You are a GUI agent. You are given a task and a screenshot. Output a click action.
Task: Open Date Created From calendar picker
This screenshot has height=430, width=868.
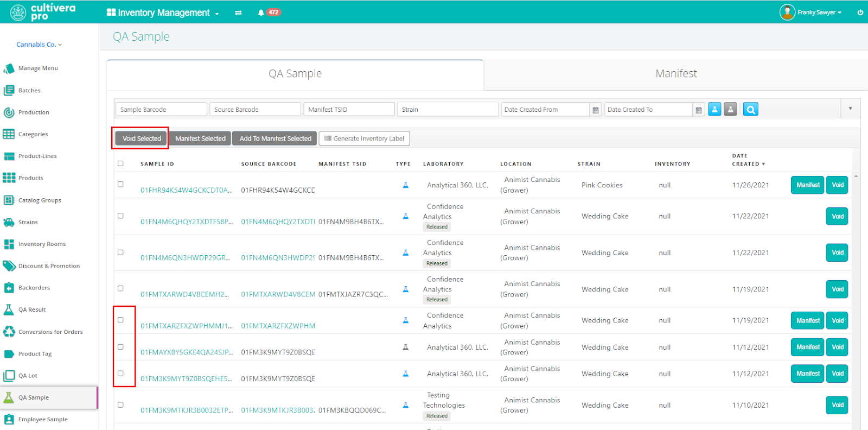click(x=596, y=110)
